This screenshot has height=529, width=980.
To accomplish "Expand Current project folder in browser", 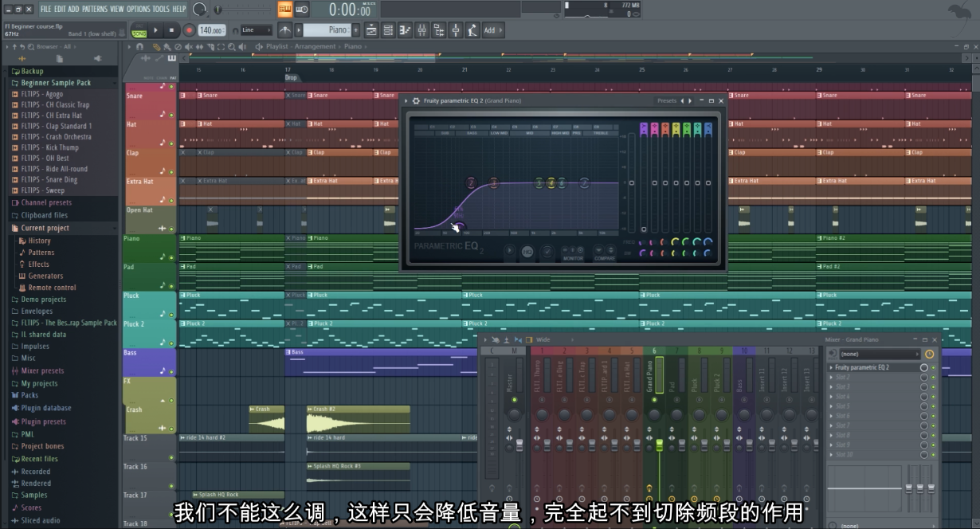I will 45,228.
